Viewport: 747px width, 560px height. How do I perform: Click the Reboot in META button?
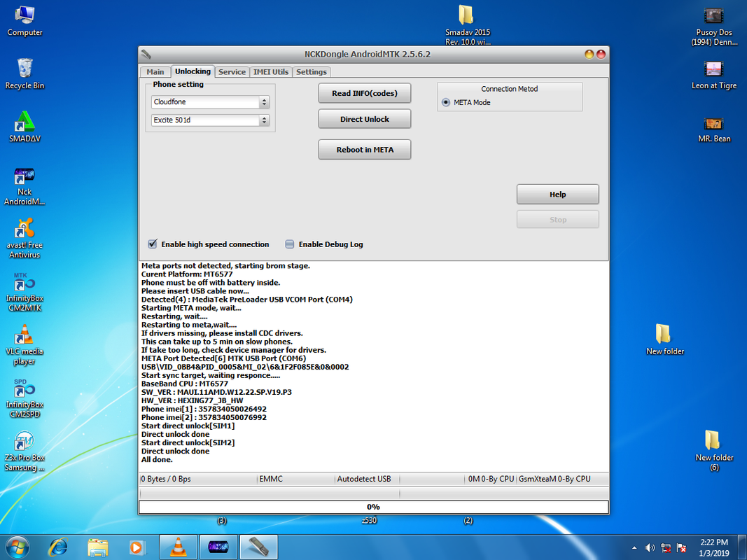click(365, 150)
